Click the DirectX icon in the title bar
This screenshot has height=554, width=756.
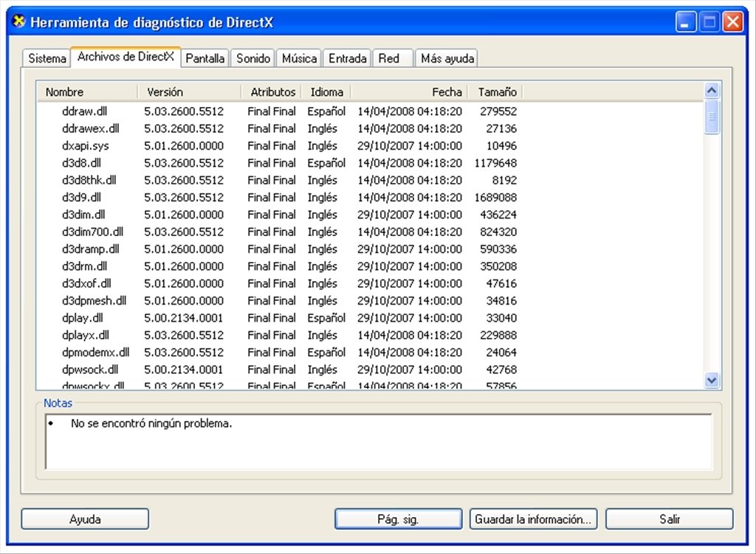pos(18,21)
